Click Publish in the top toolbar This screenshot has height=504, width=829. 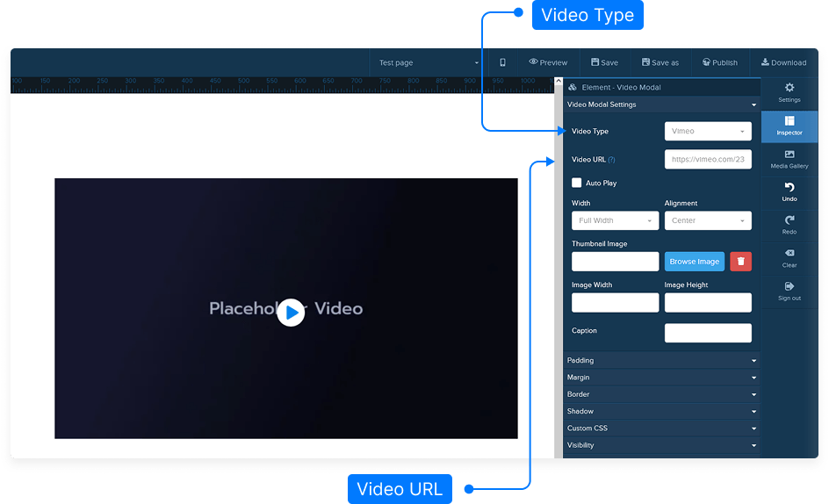coord(719,62)
